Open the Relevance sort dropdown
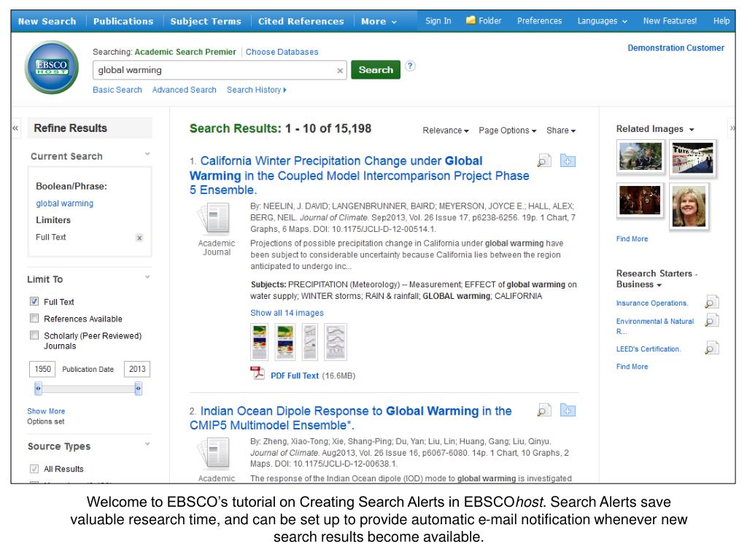The image size is (747, 560). (446, 131)
